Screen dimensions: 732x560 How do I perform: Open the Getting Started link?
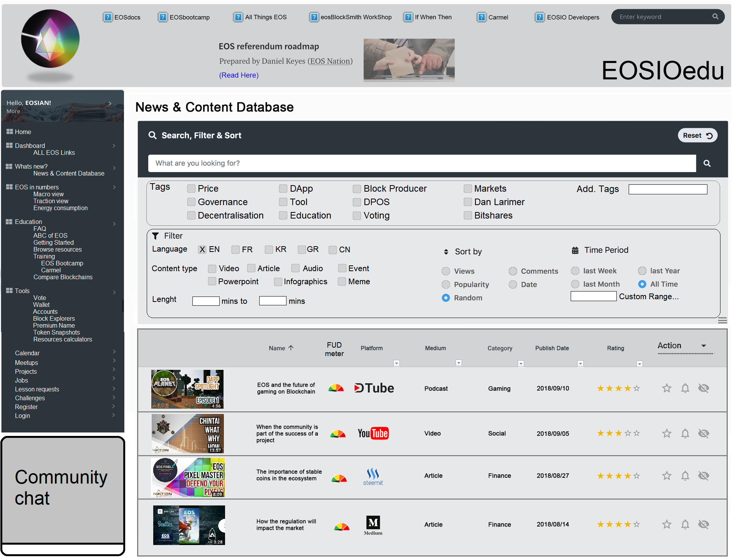point(53,242)
